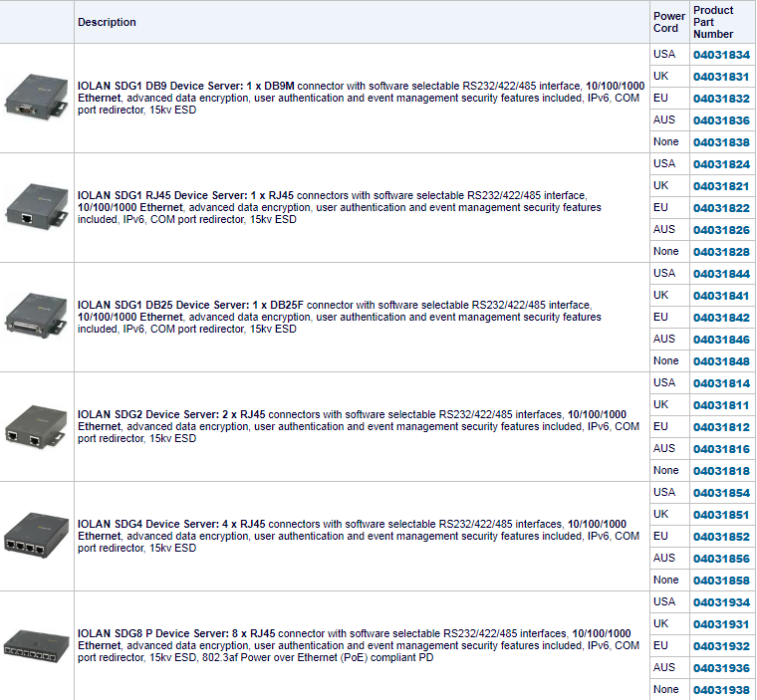Viewport: 757px width, 700px height.
Task: Open part number 04031814 for SDG2
Action: tap(721, 383)
